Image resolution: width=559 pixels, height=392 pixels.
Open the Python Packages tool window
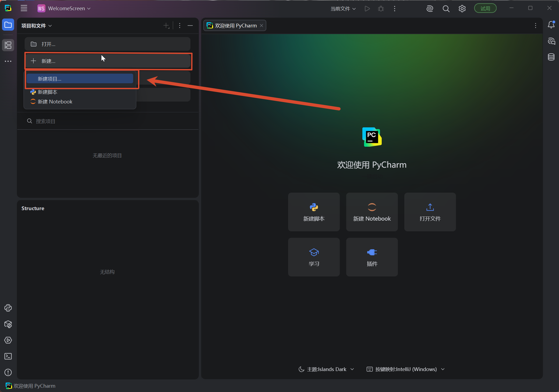(8, 324)
